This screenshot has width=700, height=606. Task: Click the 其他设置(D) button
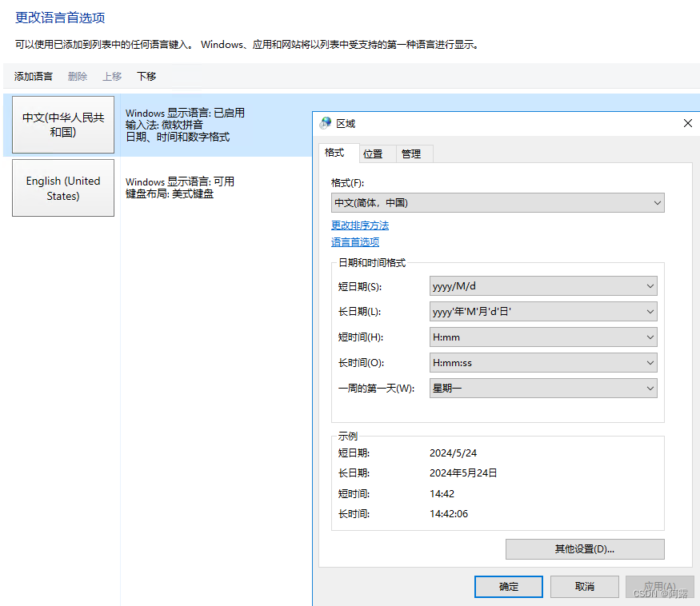[584, 549]
